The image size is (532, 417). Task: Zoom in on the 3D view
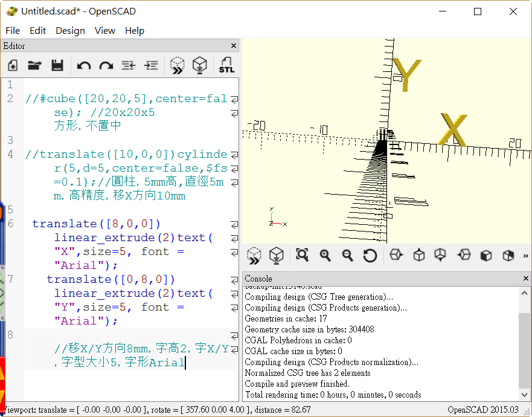325,256
